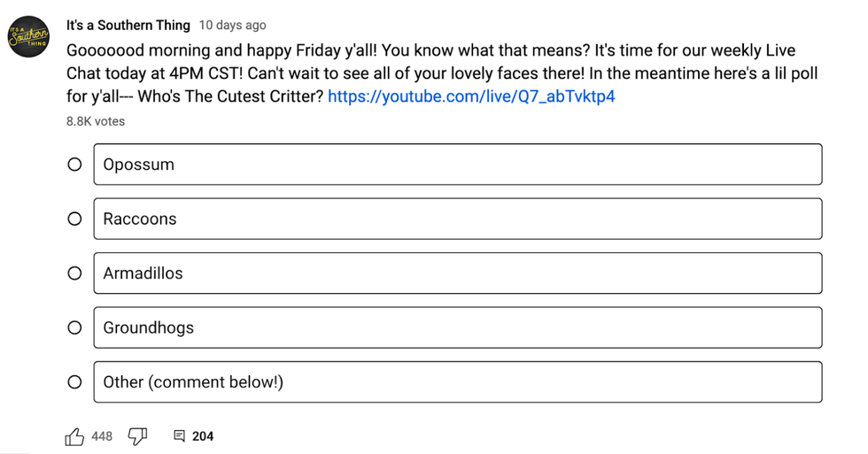Click the 448 likes count
Screen dimensions: 868x454
click(102, 436)
